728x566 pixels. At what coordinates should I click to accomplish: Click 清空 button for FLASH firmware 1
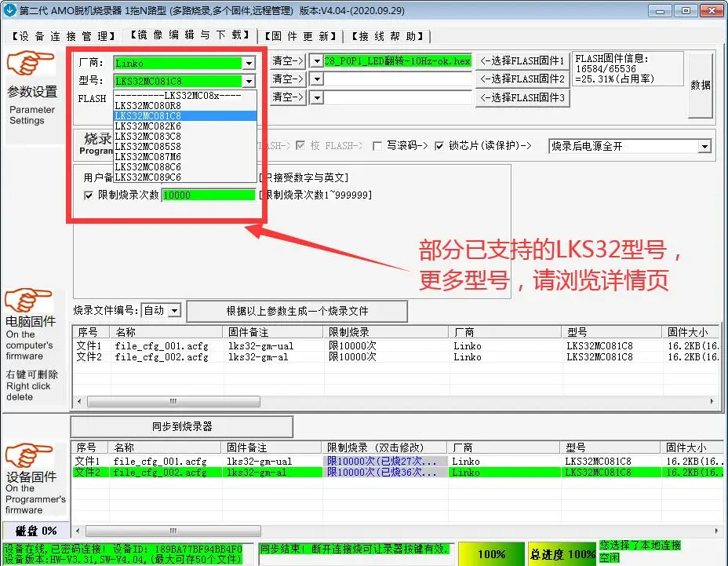288,61
